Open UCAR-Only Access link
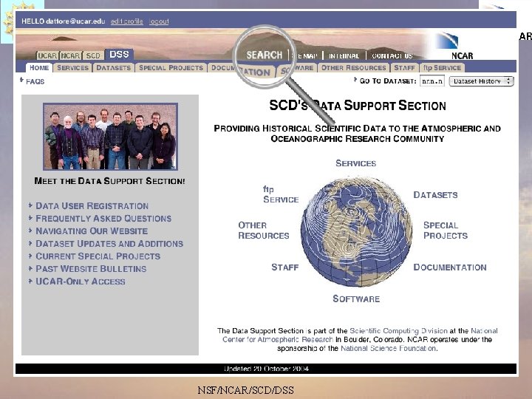 (81, 282)
